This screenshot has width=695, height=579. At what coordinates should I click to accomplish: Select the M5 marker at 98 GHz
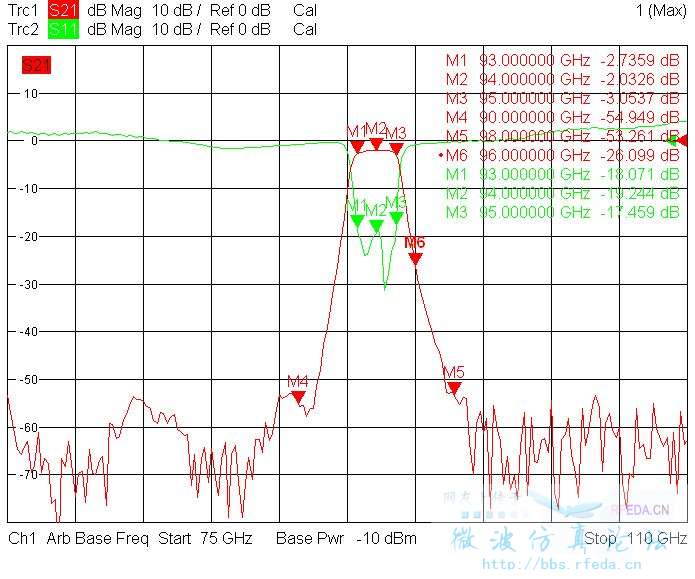[454, 388]
